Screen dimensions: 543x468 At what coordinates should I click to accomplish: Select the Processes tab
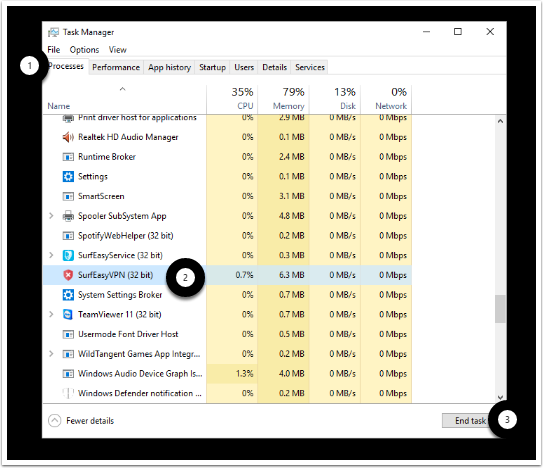66,66
